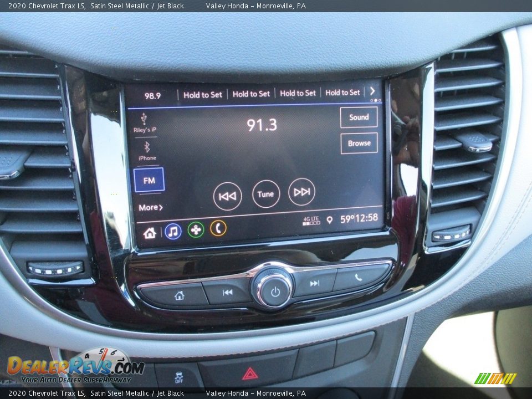Show next presets page with arrow
532x399 pixels.
click(x=372, y=90)
